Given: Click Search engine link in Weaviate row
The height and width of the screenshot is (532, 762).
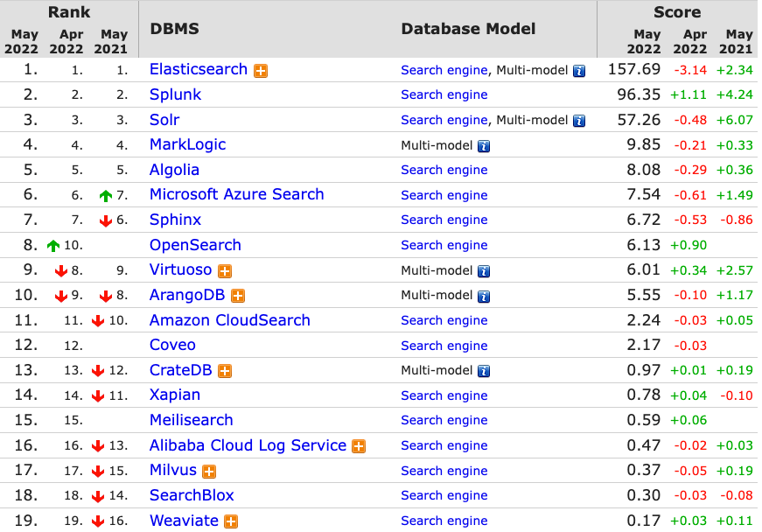Looking at the screenshot, I should (x=444, y=521).
